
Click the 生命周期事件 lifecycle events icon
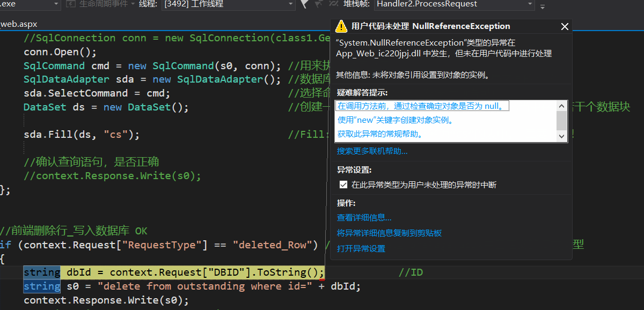pos(71,4)
